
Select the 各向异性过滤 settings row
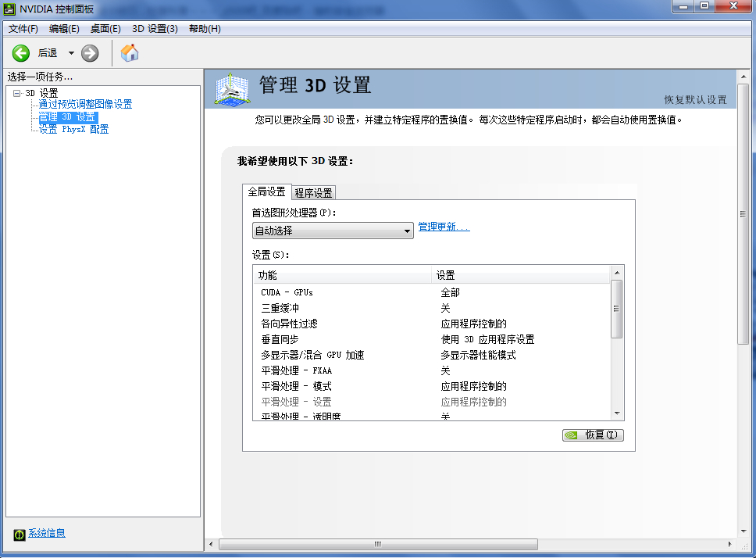coord(431,324)
